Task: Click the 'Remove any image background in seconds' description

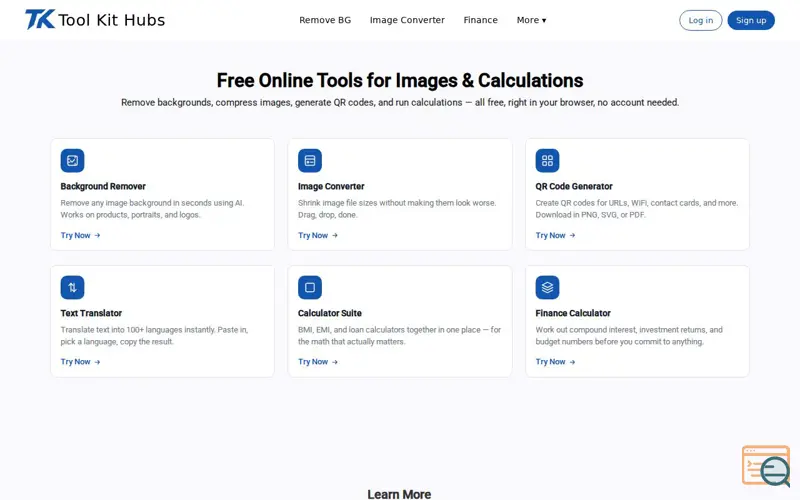Action: (153, 209)
